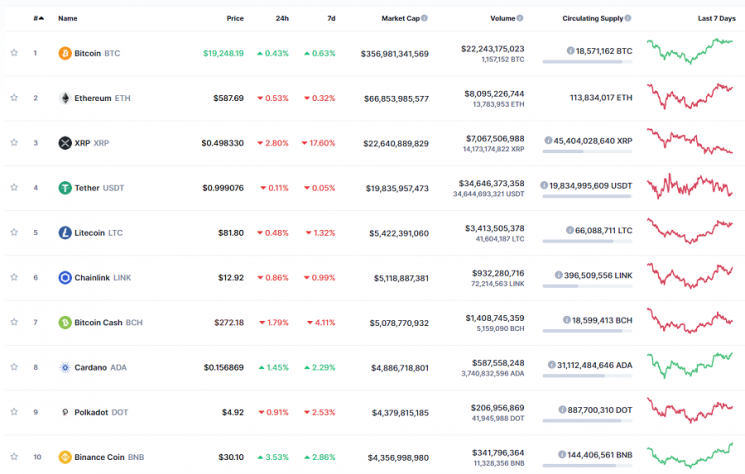Toggle the watchlist star for XRP

[x=14, y=142]
